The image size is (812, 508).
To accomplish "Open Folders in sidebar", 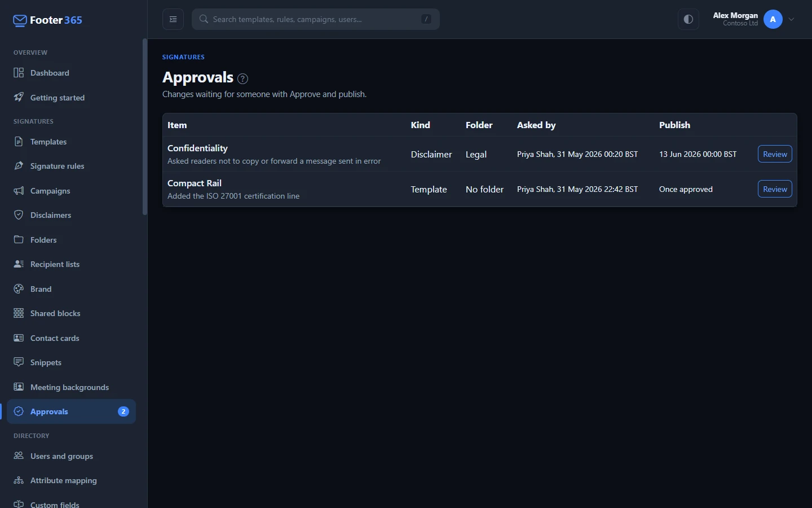I will click(x=71, y=240).
